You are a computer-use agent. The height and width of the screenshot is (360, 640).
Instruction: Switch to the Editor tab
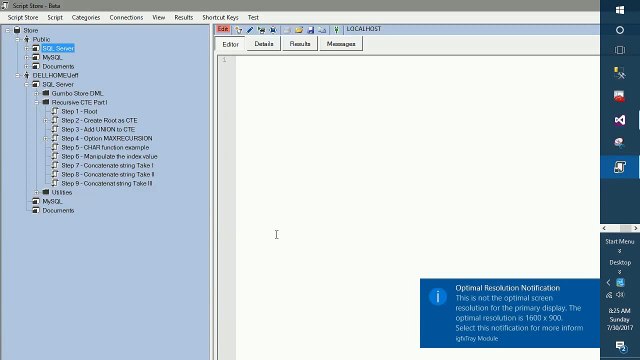[x=230, y=44]
